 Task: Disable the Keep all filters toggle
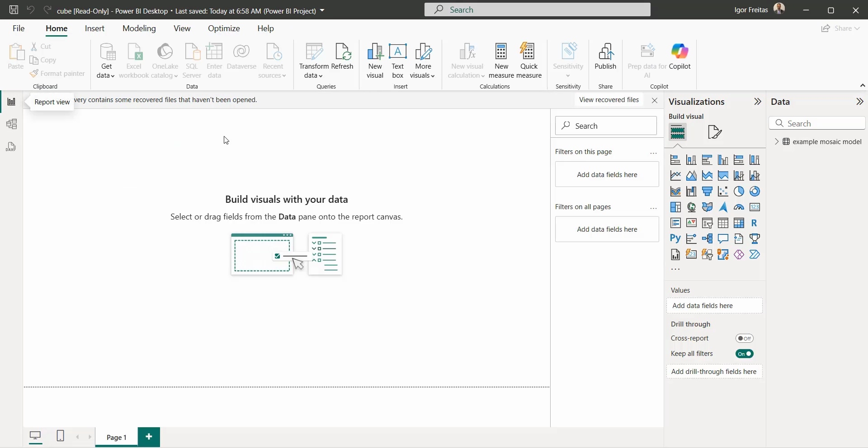tap(745, 354)
